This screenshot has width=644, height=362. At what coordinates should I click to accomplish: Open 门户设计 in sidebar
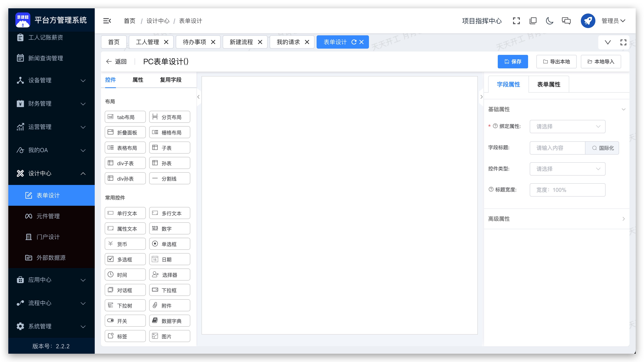52,237
